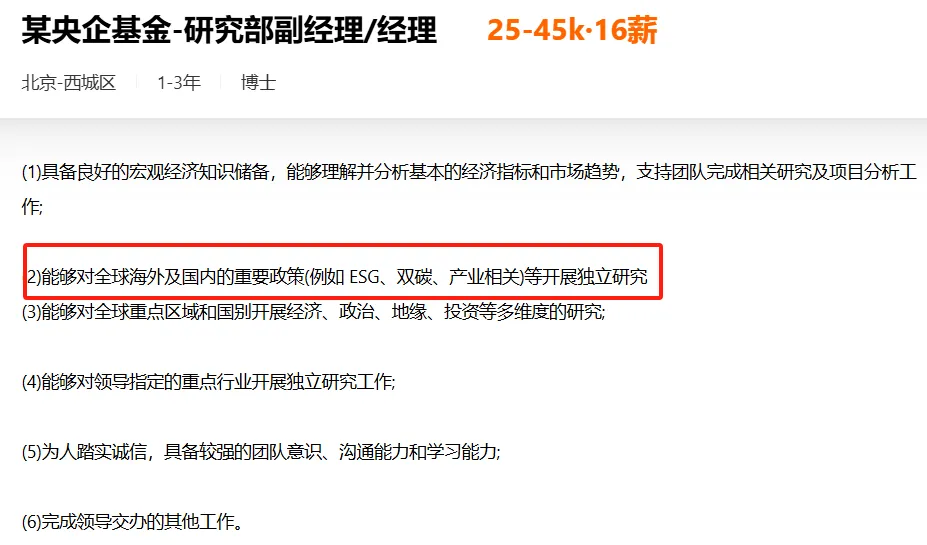
Task: Click the salary text 25-45k·16薪
Action: coord(572,30)
